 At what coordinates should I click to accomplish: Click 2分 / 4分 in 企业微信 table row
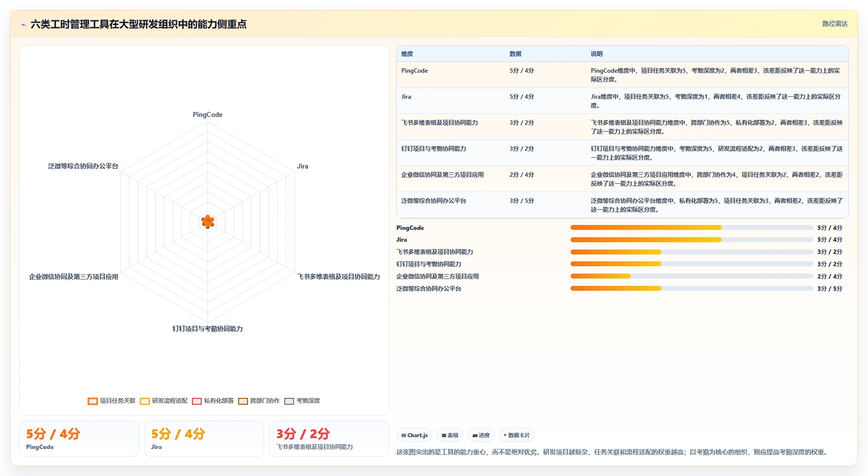521,175
